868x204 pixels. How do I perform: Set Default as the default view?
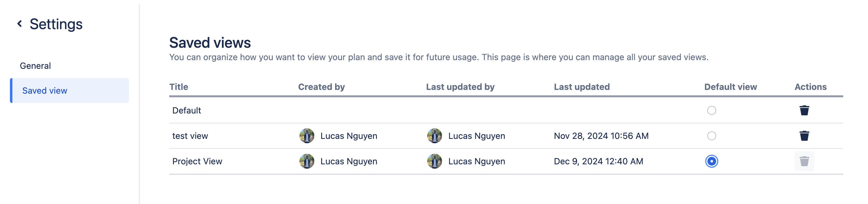point(711,110)
